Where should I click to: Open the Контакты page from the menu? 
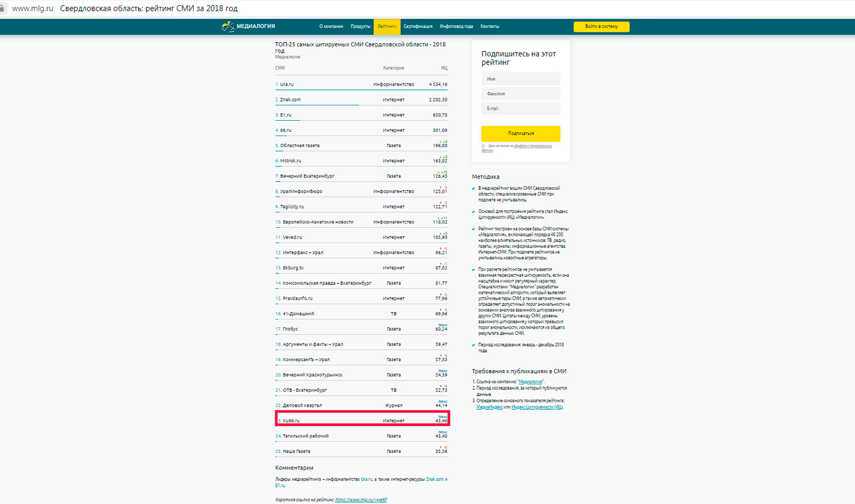click(490, 27)
